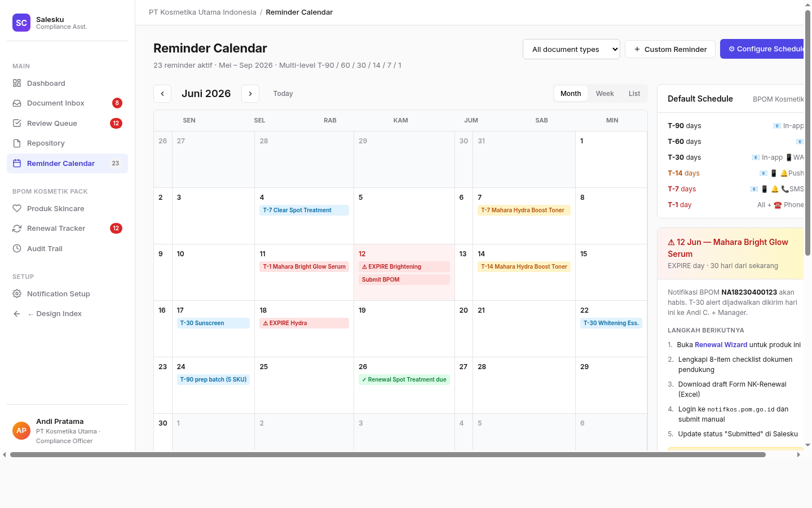Switch to List view tab

(x=634, y=94)
